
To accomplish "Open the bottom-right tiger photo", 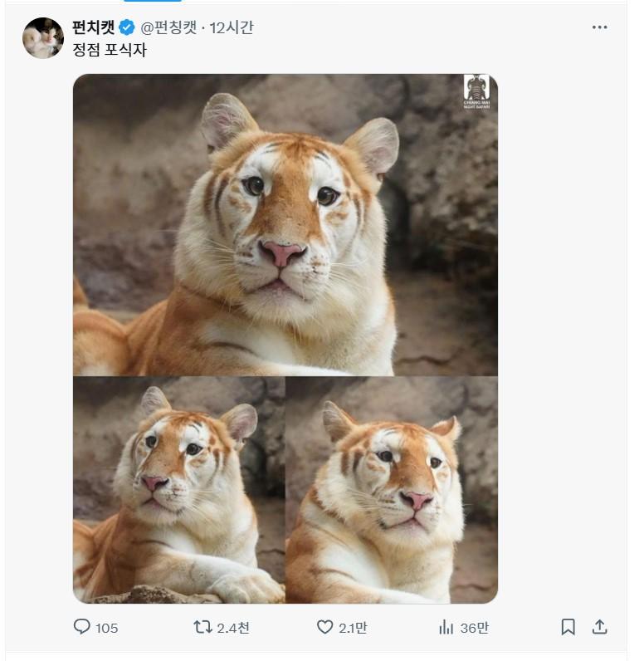I will pos(392,490).
